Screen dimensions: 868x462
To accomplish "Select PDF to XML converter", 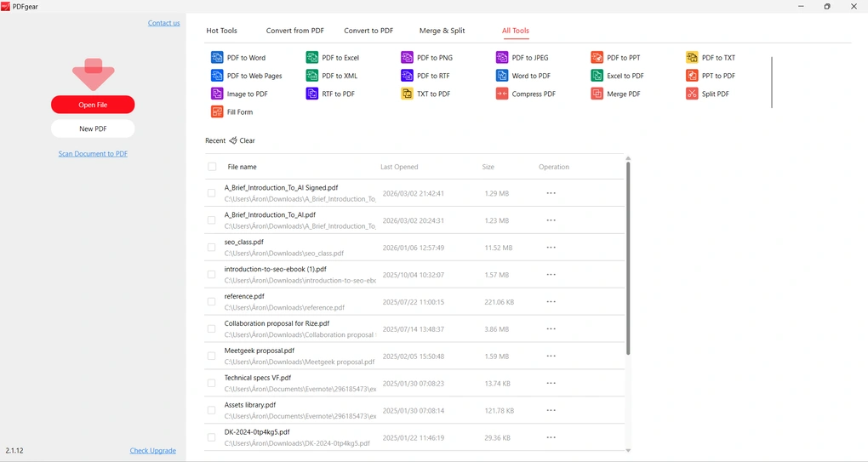I will tap(332, 76).
